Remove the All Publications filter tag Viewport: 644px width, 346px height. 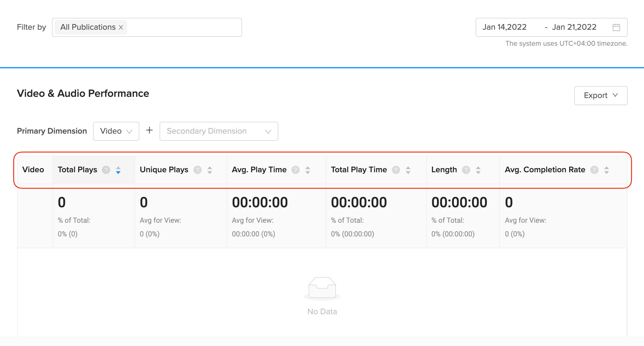121,27
